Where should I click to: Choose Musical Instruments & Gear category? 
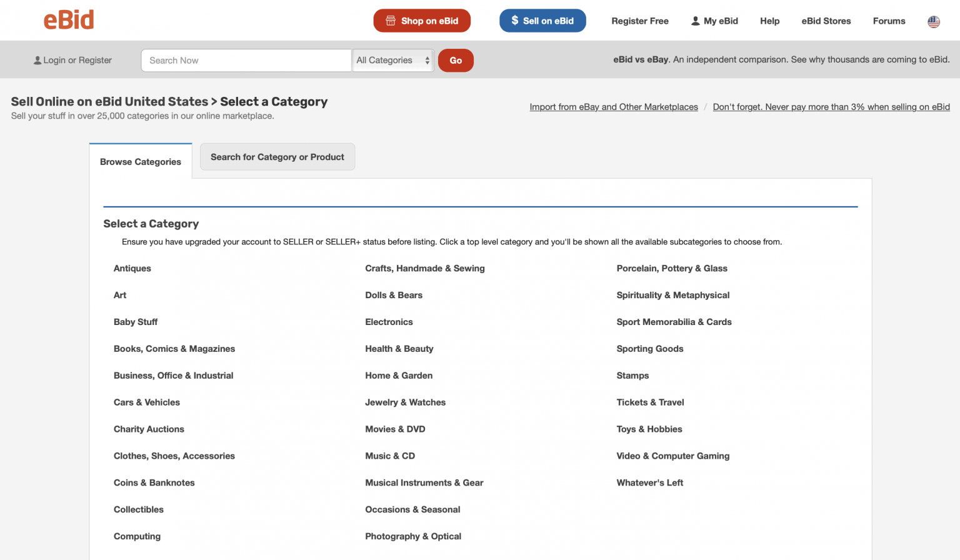coord(424,484)
